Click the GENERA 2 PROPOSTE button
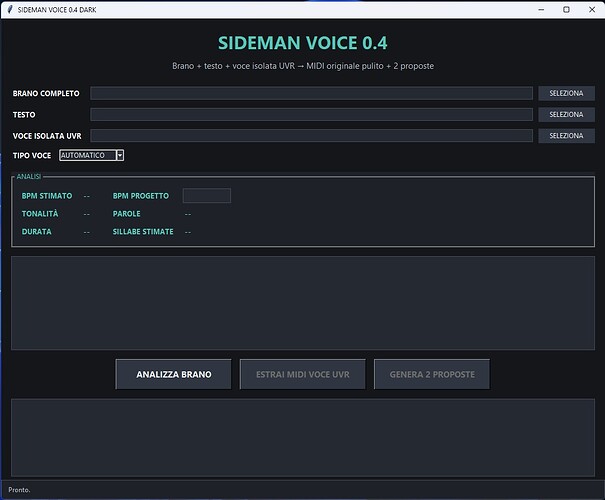The height and width of the screenshot is (500, 605). pyautogui.click(x=432, y=374)
